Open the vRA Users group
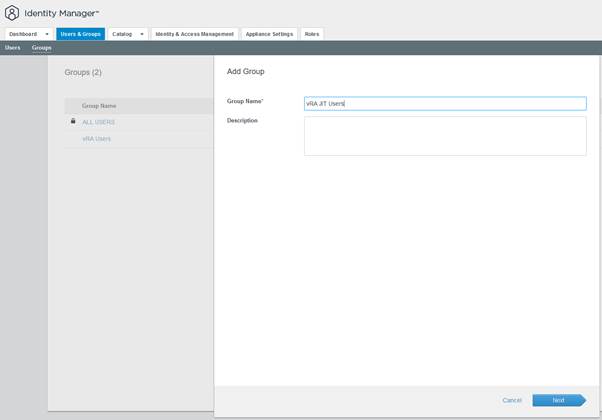 coord(96,139)
